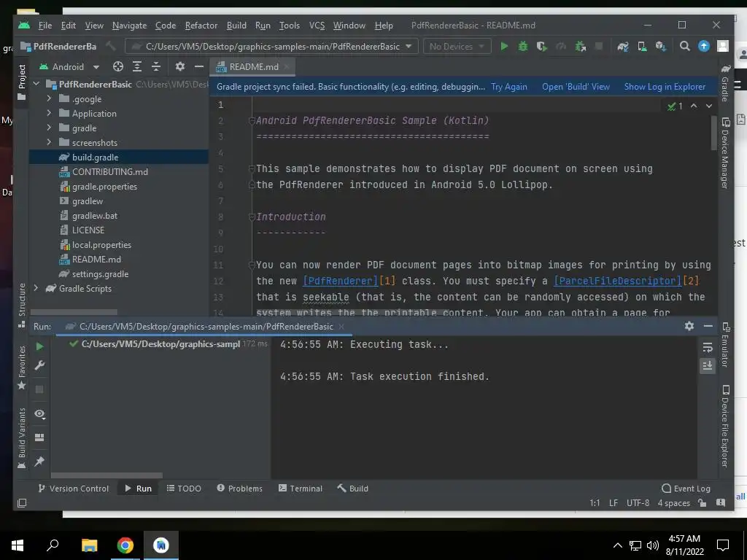Click the wrench icon in Run panel
Image resolution: width=747 pixels, height=560 pixels.
tap(39, 365)
